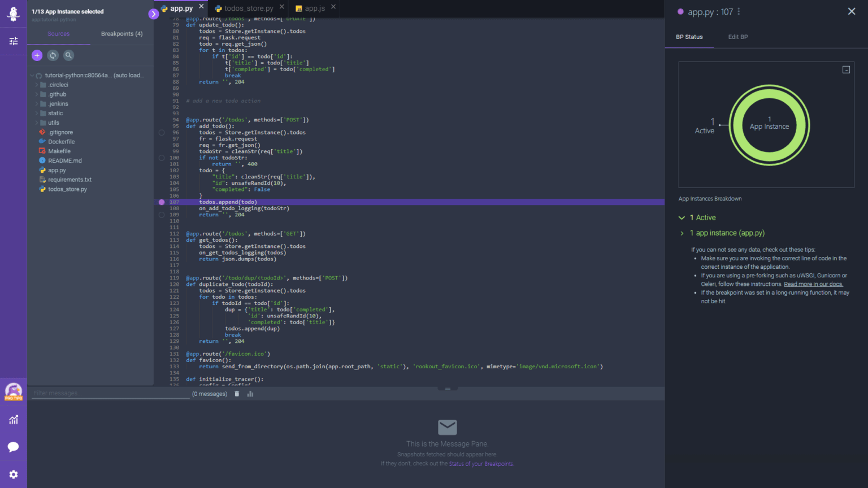Open the chat bubble in sidebar
The image size is (868, 488).
pyautogui.click(x=14, y=447)
